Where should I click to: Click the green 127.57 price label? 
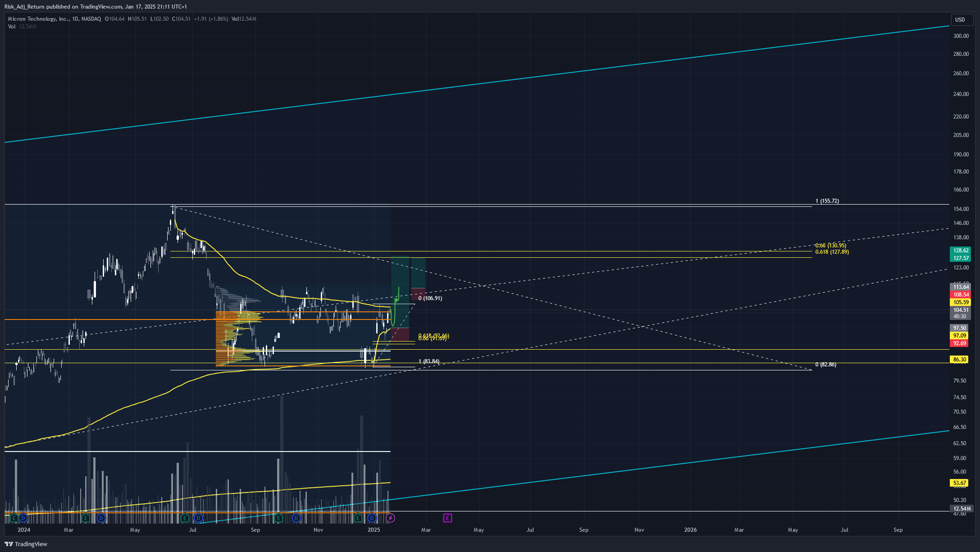(961, 258)
